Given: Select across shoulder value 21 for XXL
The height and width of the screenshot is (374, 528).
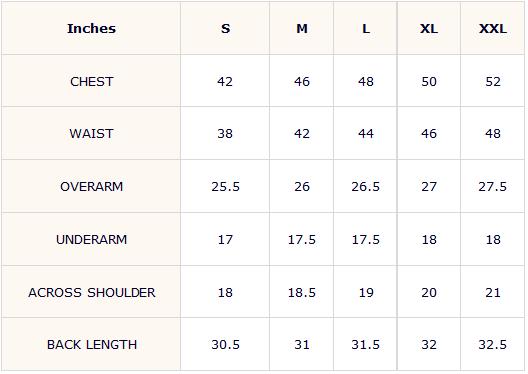Looking at the screenshot, I should tap(493, 292).
